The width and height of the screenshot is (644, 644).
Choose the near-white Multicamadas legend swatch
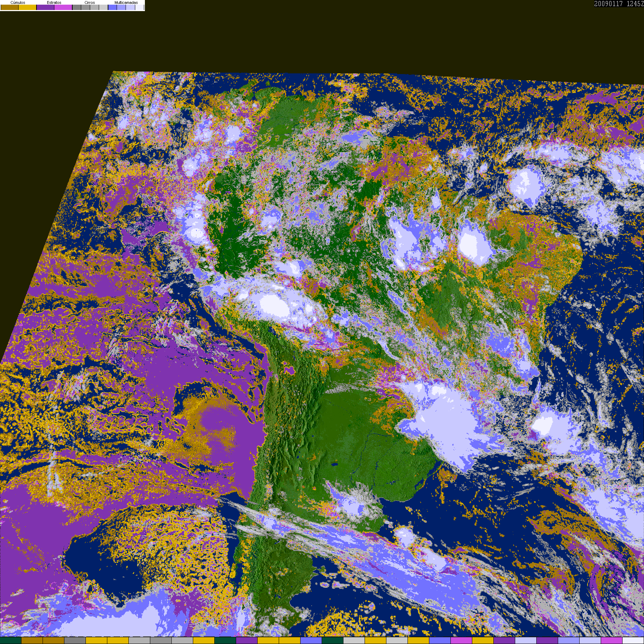click(139, 7)
